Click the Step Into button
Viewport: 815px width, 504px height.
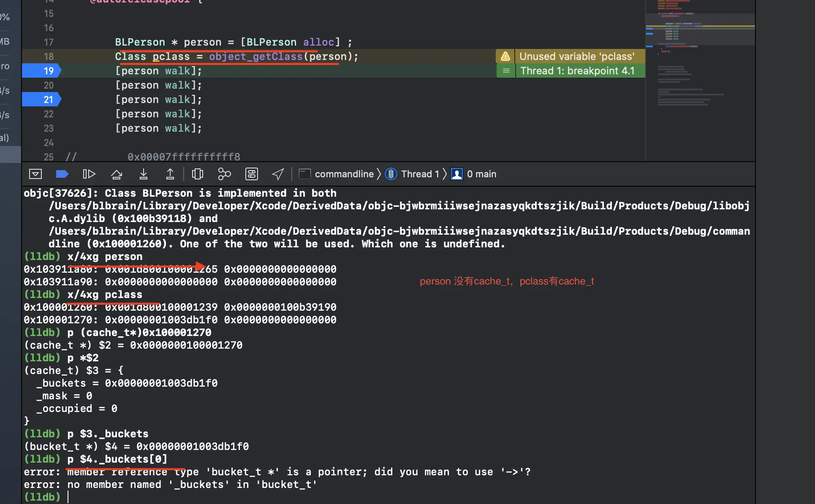tap(144, 174)
